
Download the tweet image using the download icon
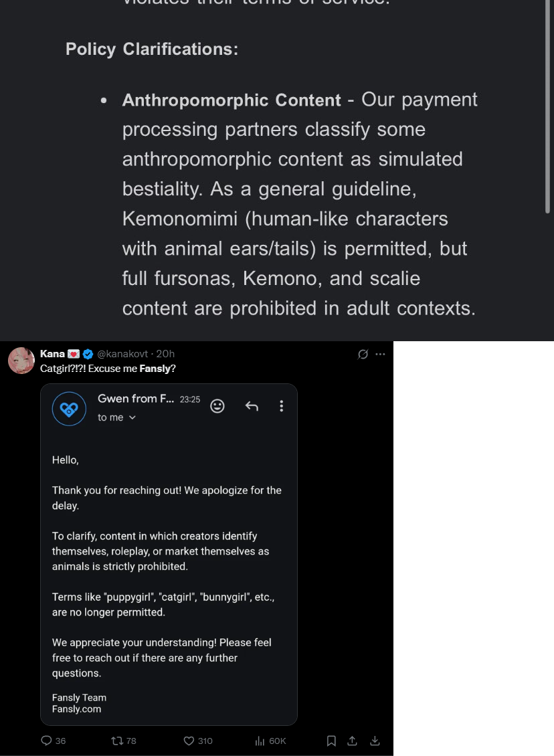(375, 741)
